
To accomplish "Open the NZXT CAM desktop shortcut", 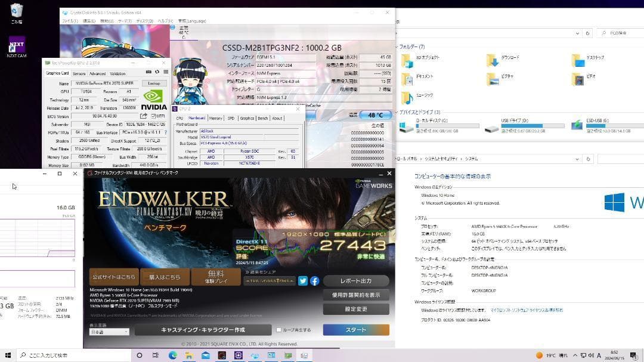I will 17,47.
